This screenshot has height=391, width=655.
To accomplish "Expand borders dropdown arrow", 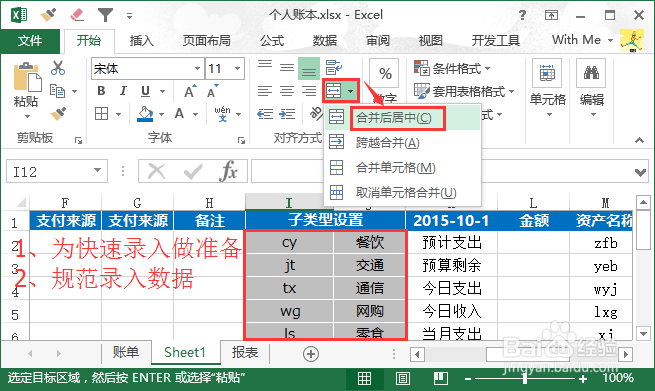I will tap(118, 114).
